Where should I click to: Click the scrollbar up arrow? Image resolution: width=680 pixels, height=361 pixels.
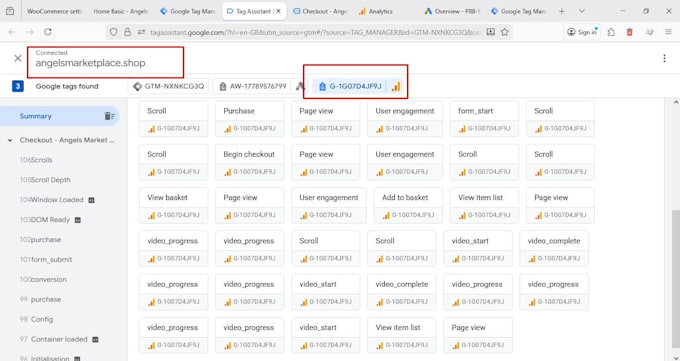click(675, 102)
